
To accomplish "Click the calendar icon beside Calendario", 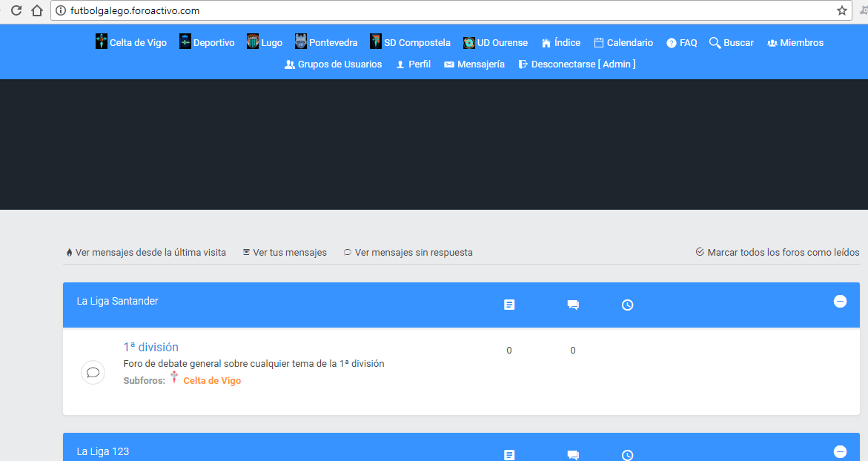I will pos(598,42).
